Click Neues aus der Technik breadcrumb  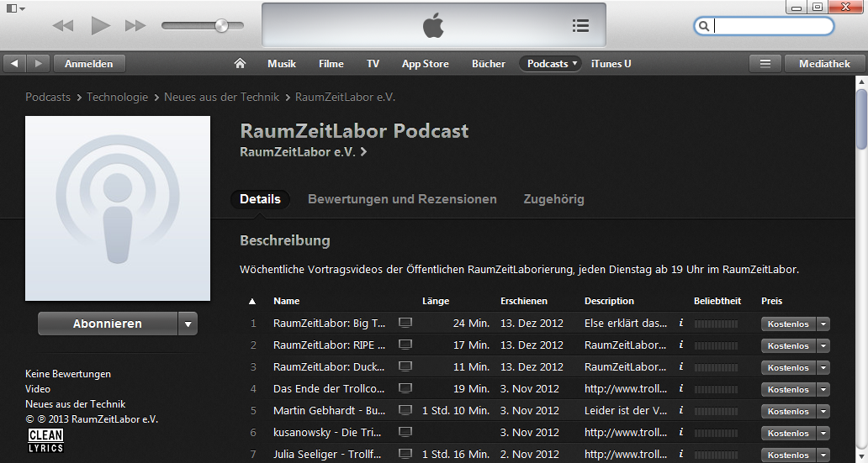(x=221, y=97)
